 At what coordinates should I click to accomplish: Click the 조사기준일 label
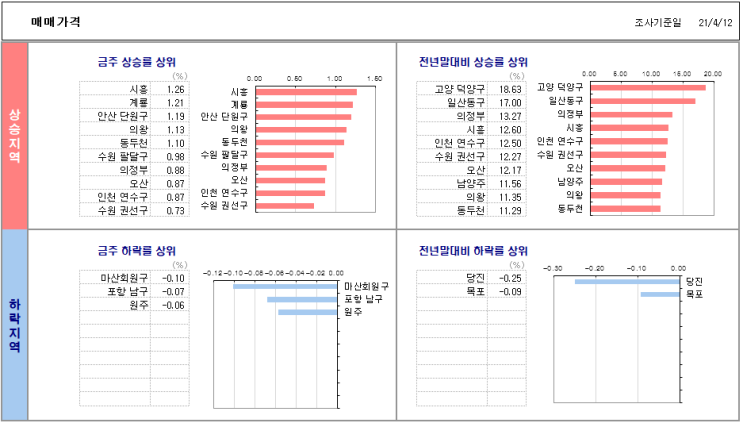click(658, 22)
